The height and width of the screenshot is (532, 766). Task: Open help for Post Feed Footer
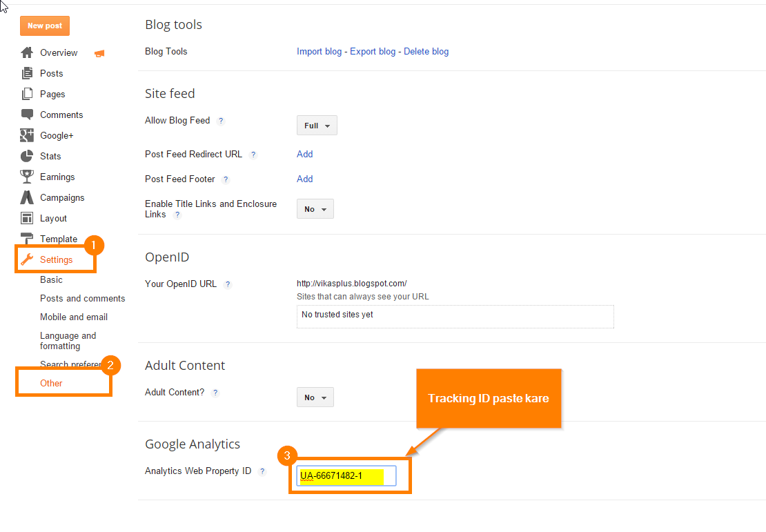point(226,179)
